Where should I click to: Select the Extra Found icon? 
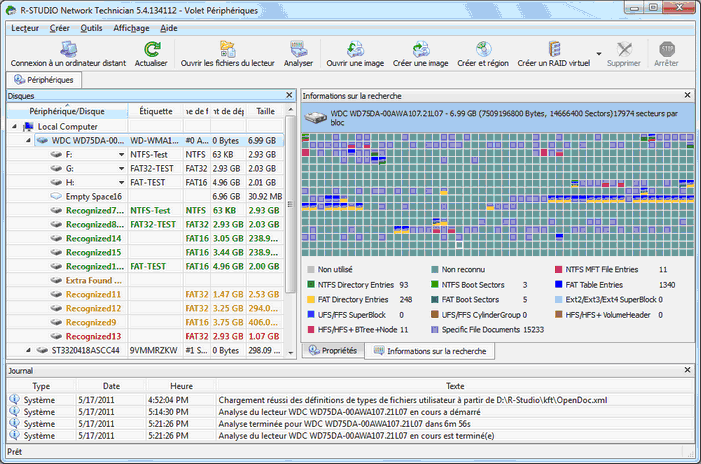(56, 280)
